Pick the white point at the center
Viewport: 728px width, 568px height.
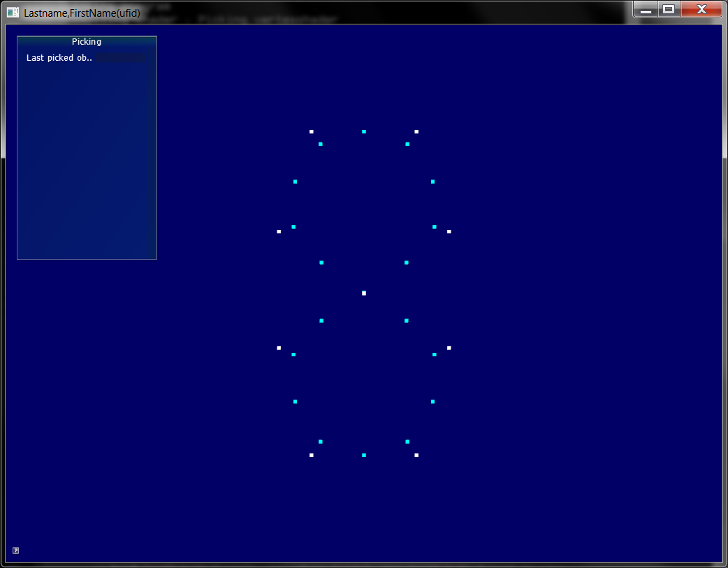coord(364,293)
